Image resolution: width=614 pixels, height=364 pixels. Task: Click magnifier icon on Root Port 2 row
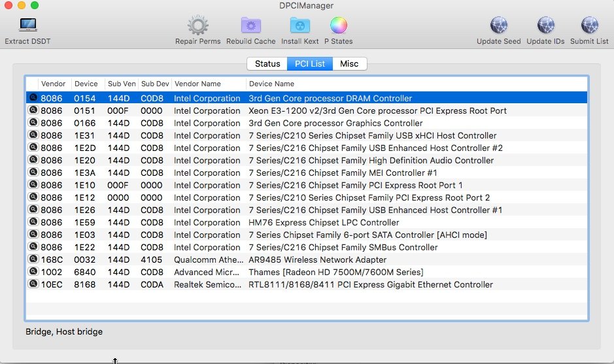click(x=33, y=197)
